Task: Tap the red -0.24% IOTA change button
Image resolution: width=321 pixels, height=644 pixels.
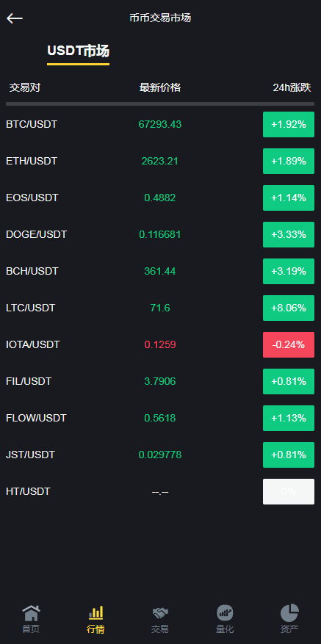Action: click(289, 344)
